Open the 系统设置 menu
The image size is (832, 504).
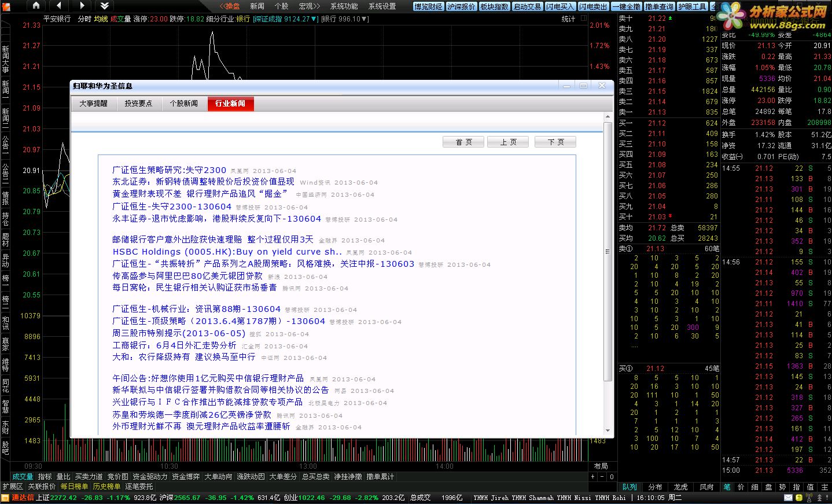click(382, 6)
